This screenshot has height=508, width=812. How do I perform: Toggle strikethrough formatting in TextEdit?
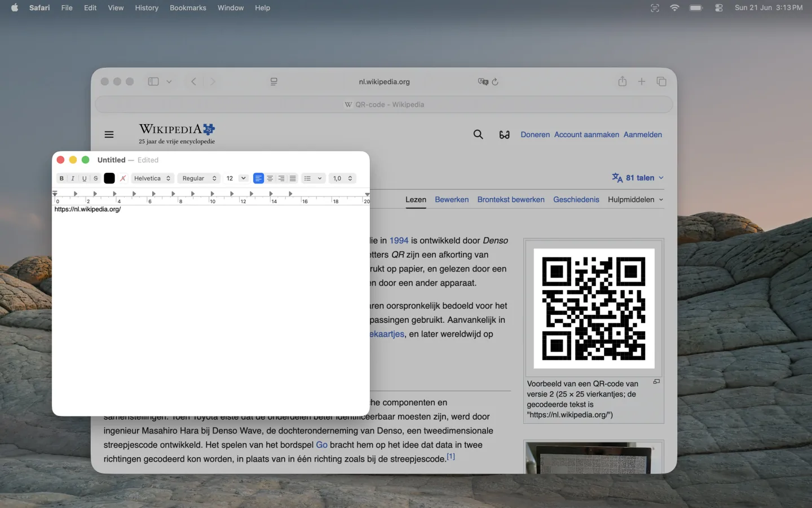[96, 178]
